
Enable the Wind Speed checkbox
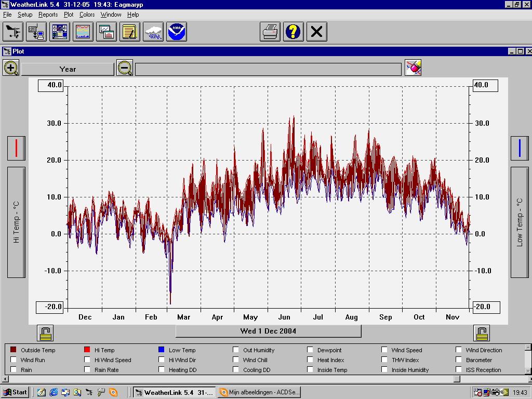pyautogui.click(x=384, y=350)
